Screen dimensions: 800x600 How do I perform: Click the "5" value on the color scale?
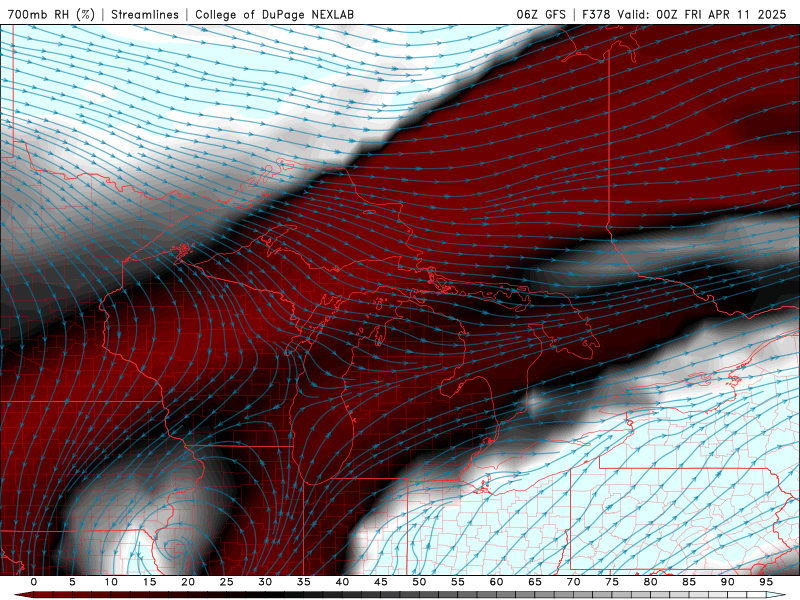coord(72,582)
